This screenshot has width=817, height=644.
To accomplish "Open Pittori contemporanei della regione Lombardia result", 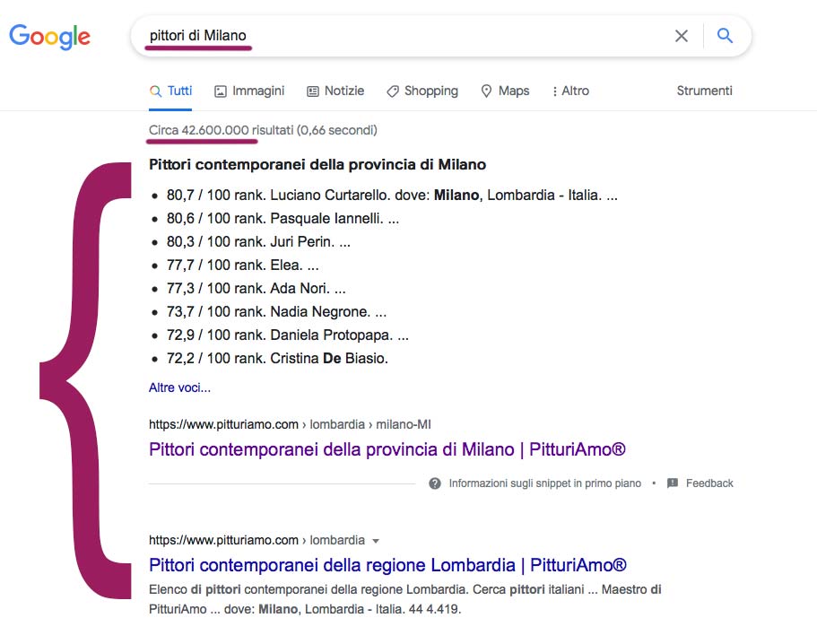I will tap(387, 565).
